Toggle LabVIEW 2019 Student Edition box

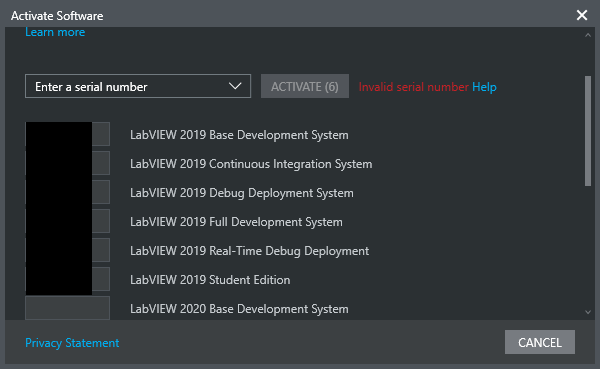67,279
